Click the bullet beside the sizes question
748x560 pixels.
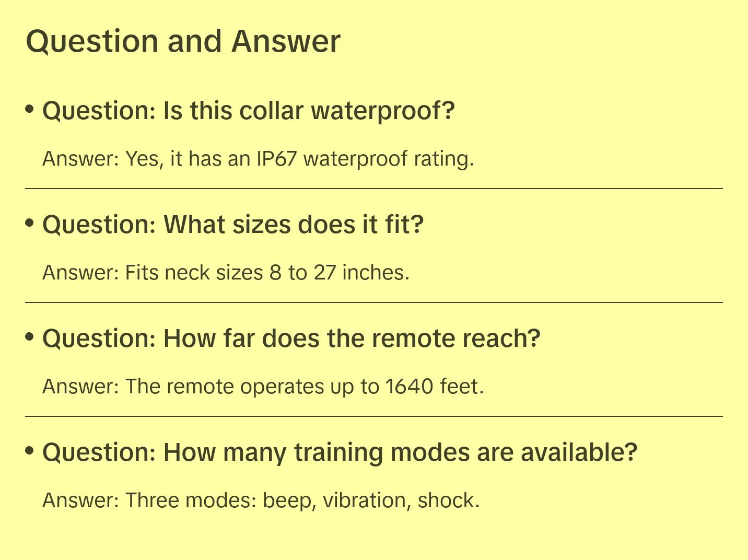tap(30, 223)
